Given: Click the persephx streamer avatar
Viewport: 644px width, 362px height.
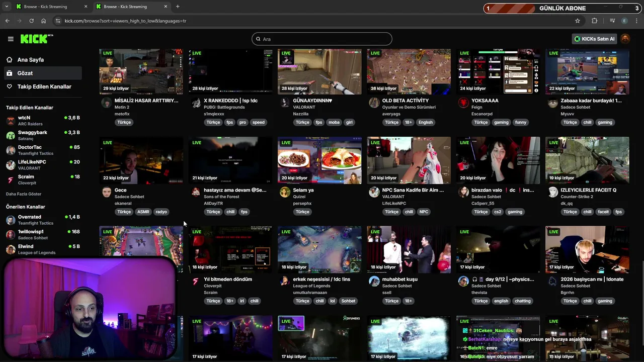Looking at the screenshot, I should pyautogui.click(x=285, y=192).
